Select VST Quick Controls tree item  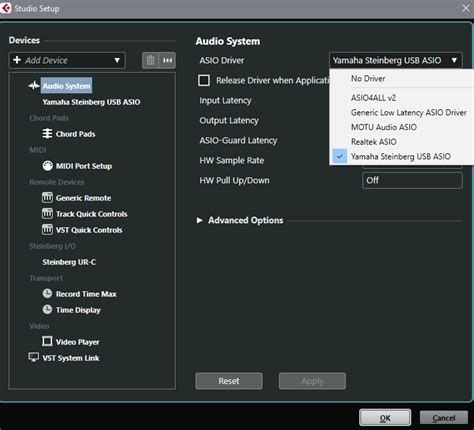[89, 230]
